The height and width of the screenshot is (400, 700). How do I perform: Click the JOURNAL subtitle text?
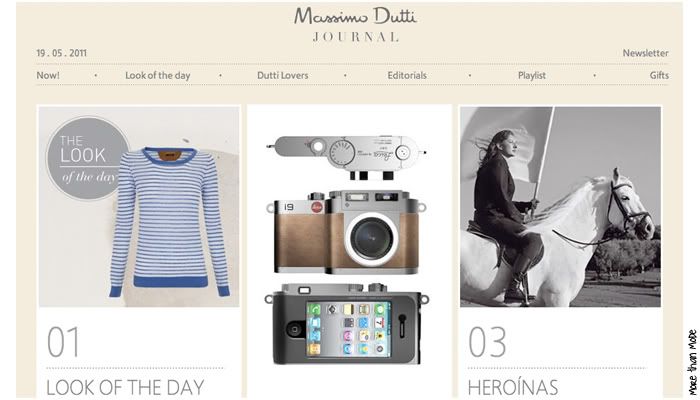pyautogui.click(x=355, y=37)
